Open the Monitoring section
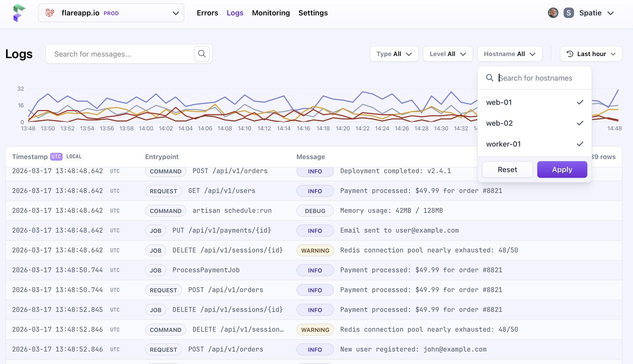This screenshot has width=633, height=364. pyautogui.click(x=271, y=13)
